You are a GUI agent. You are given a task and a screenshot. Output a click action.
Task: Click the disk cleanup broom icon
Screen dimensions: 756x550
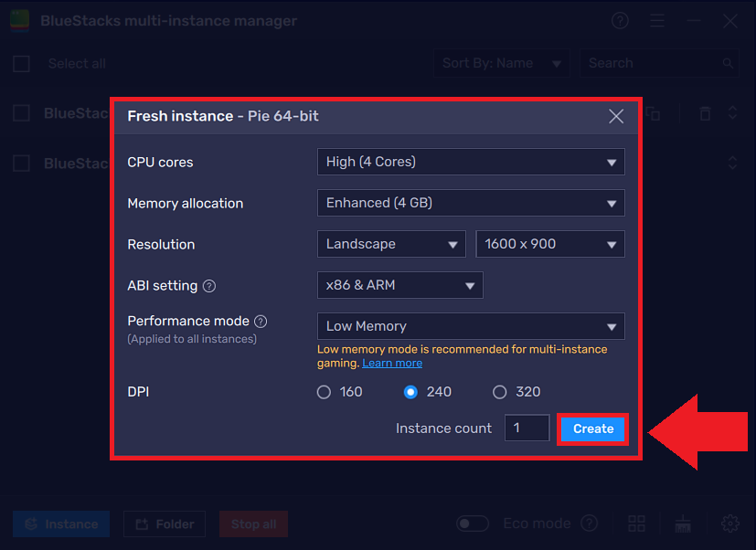(683, 524)
